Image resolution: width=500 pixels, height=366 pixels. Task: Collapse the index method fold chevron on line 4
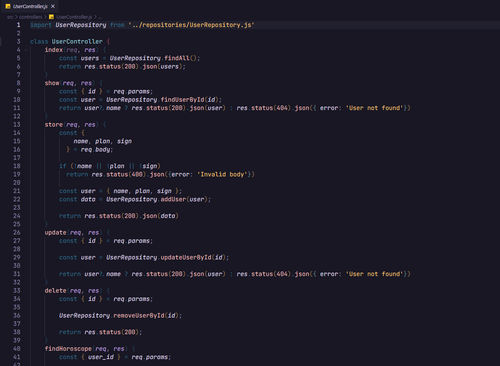(26, 50)
